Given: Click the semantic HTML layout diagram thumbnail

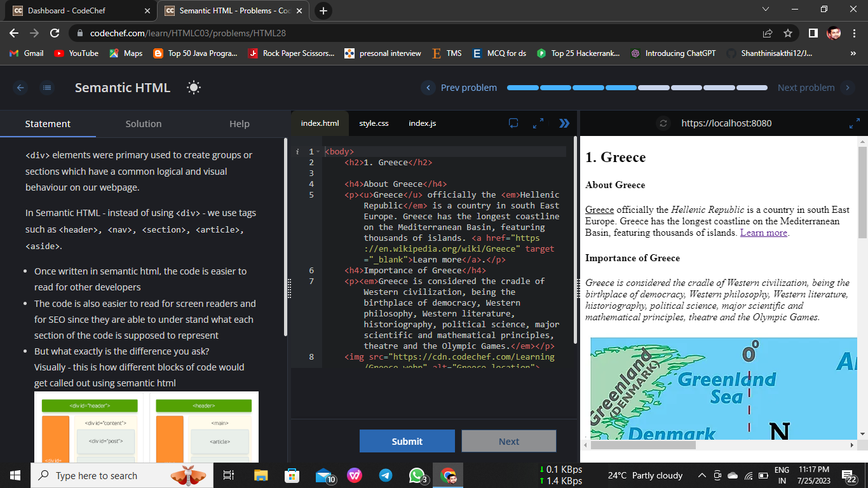Looking at the screenshot, I should [x=146, y=426].
